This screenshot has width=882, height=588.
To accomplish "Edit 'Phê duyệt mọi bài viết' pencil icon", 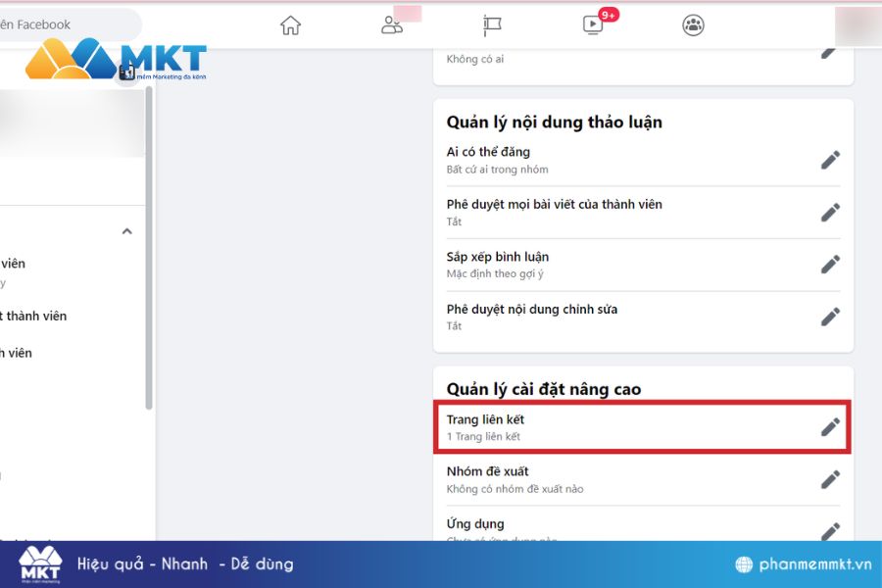I will pyautogui.click(x=830, y=212).
